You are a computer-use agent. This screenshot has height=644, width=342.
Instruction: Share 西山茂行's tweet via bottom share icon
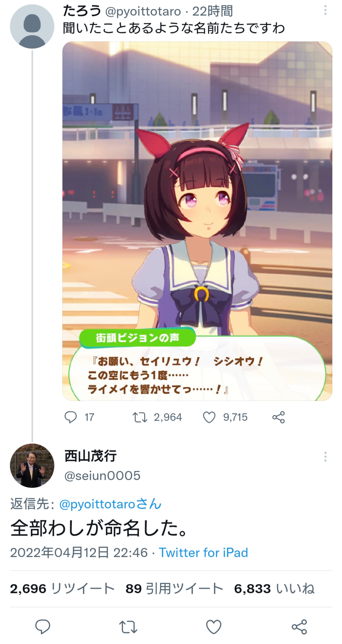click(x=299, y=627)
